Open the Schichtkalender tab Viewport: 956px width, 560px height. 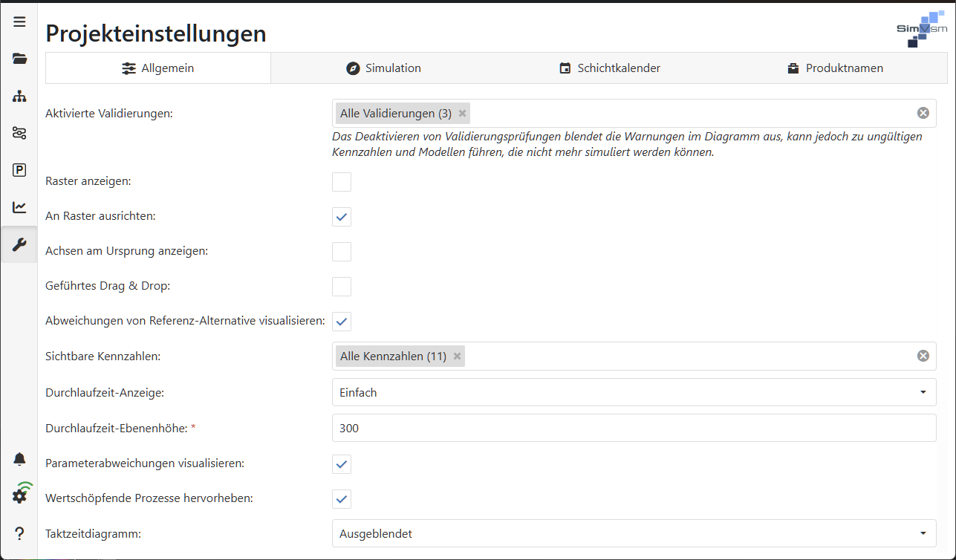point(609,68)
